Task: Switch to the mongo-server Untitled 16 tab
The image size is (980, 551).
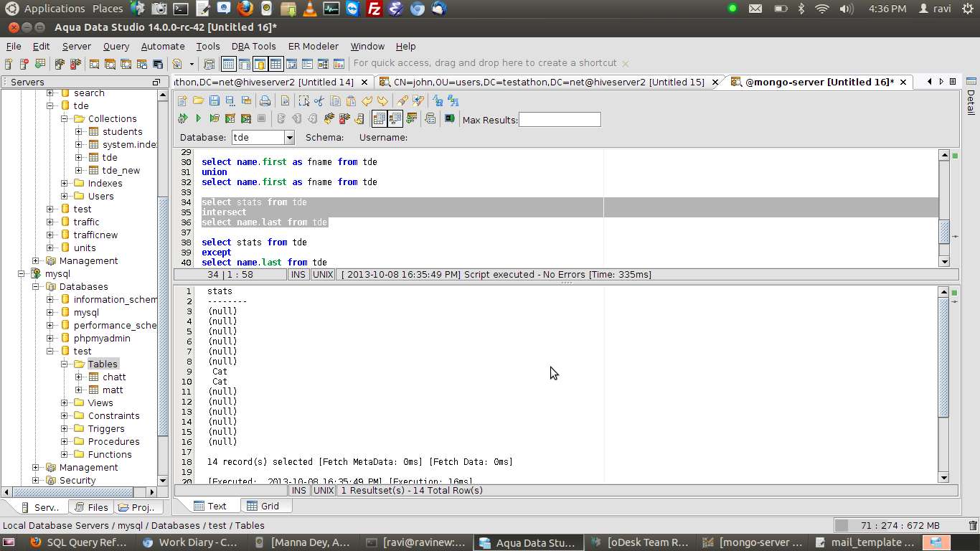Action: point(820,82)
